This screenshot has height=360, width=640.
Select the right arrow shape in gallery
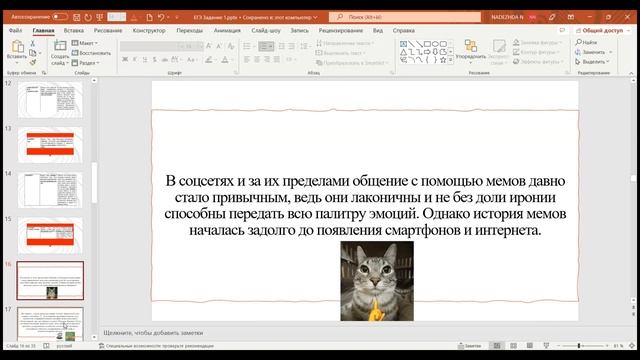pos(427,52)
